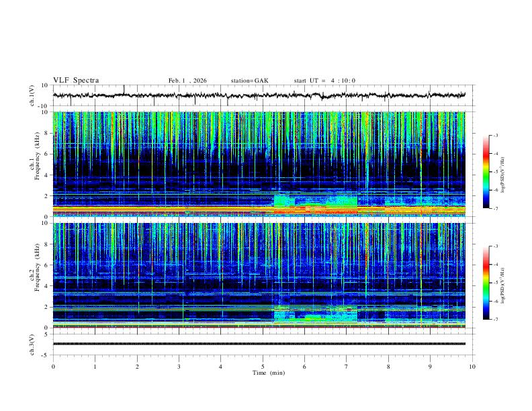Click the "8" tick on Time axis
The width and height of the screenshot is (532, 411).
[388, 367]
